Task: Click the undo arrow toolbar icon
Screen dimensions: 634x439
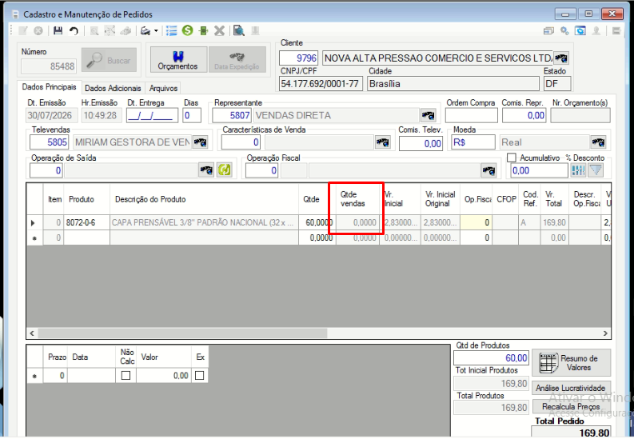Action: point(74,31)
